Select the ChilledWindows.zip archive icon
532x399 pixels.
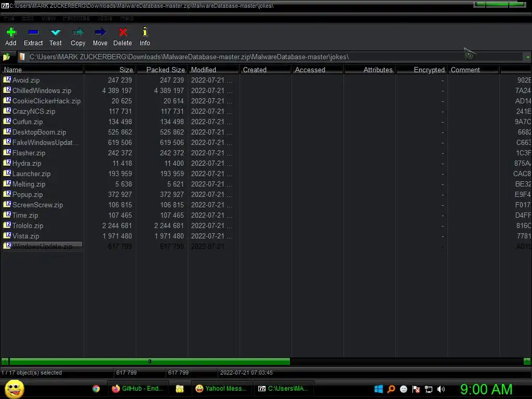click(7, 90)
